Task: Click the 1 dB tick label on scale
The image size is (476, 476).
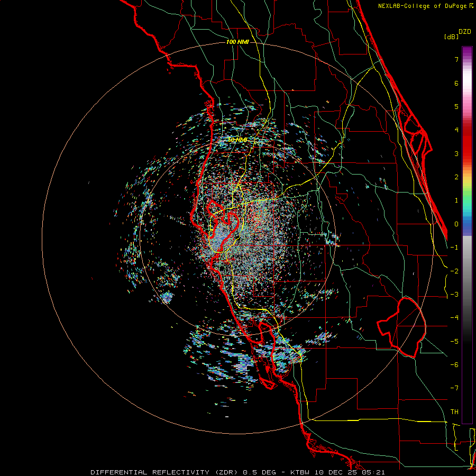Action: [456, 200]
